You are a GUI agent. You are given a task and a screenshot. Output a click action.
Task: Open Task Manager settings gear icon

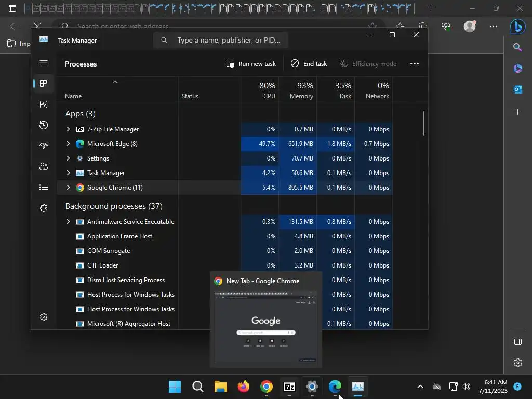[x=44, y=317]
